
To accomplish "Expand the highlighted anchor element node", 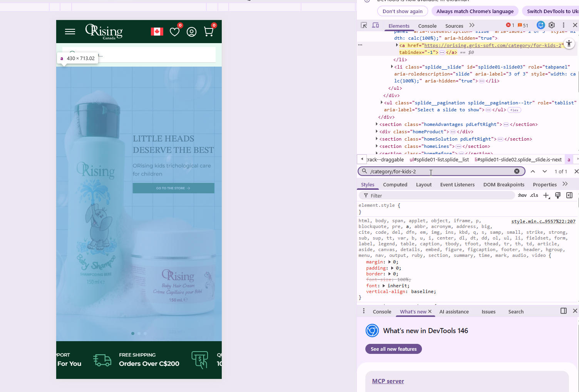I will pos(397,45).
